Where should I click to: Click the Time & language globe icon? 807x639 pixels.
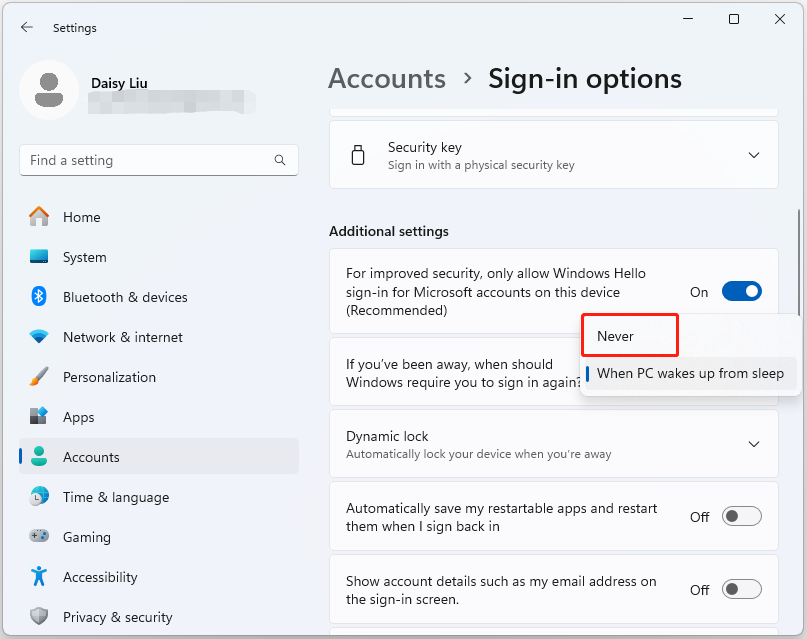[x=39, y=496]
